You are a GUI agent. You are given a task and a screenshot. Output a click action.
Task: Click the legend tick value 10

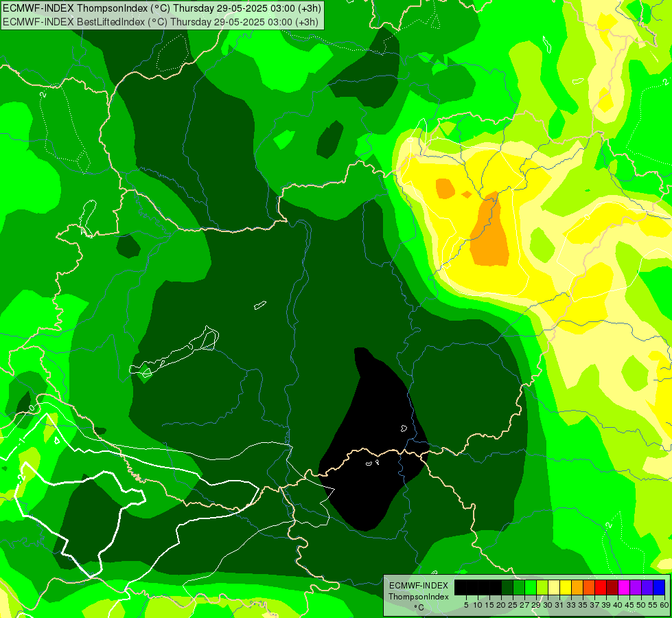coord(478,605)
